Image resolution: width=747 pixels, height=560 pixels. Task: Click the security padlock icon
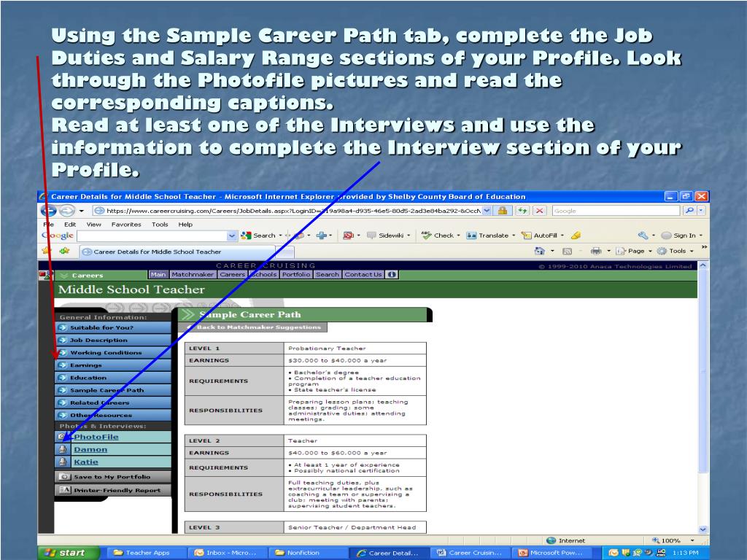(x=502, y=211)
